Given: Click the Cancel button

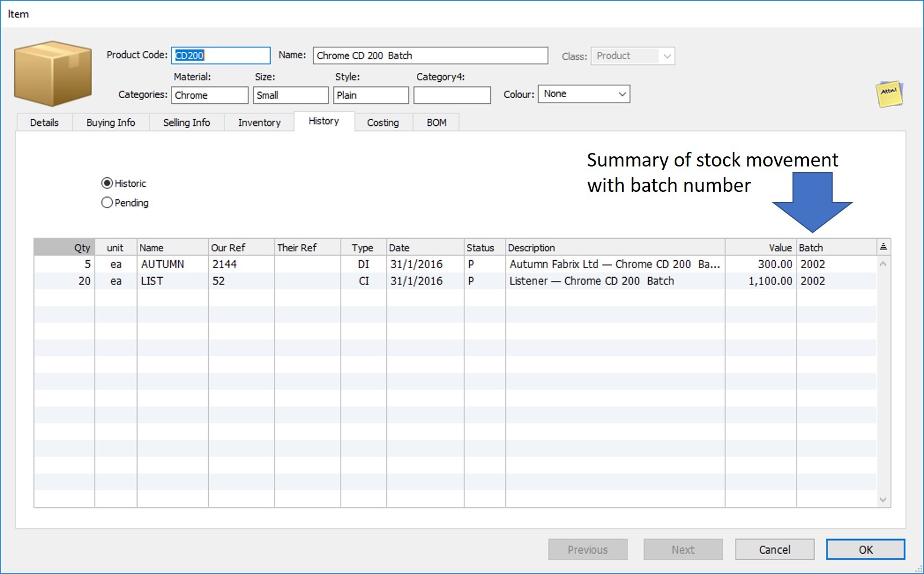Looking at the screenshot, I should [x=774, y=549].
